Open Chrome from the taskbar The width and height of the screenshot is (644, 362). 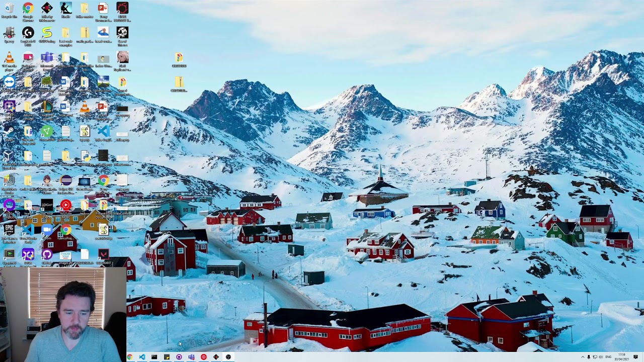(130, 357)
